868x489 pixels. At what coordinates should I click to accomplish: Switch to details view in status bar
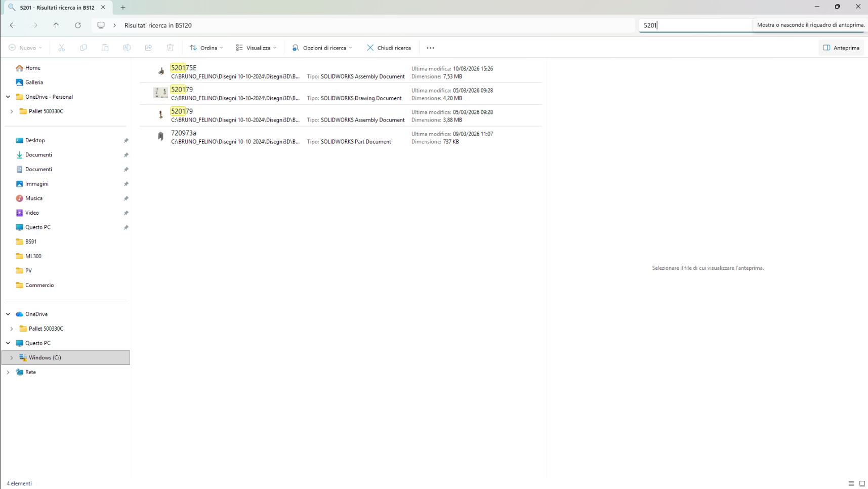click(x=851, y=483)
